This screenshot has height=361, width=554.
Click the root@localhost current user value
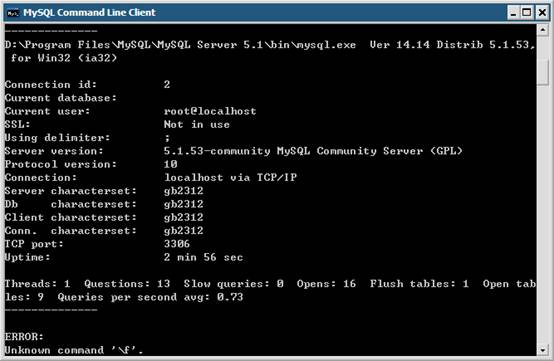click(210, 111)
